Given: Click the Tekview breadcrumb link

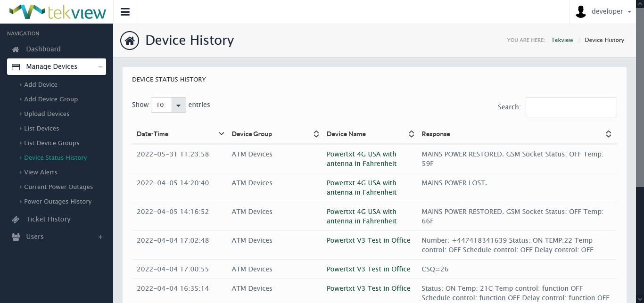Looking at the screenshot, I should [x=562, y=40].
